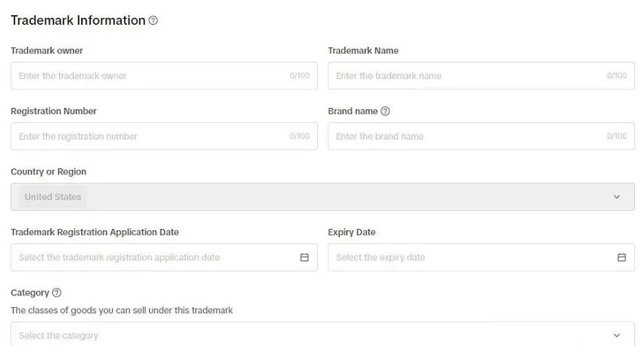
Task: Select the expiry date field
Action: tap(481, 257)
